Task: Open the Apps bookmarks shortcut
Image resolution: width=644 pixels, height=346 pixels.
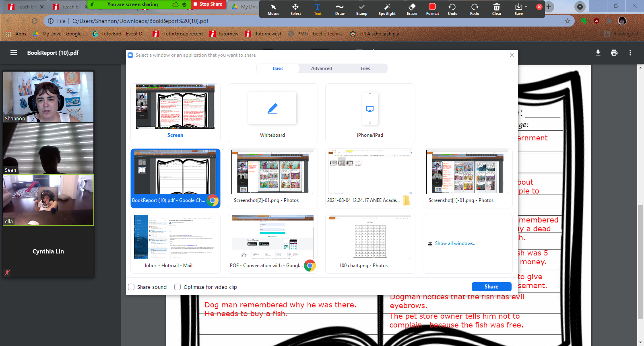Action: pos(16,34)
